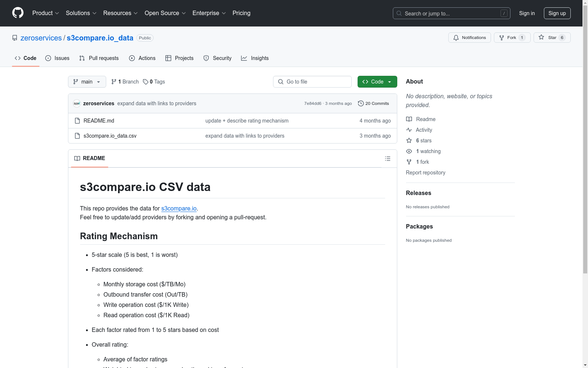This screenshot has width=588, height=368.
Task: Click the fork count badge 1
Action: [x=522, y=38]
